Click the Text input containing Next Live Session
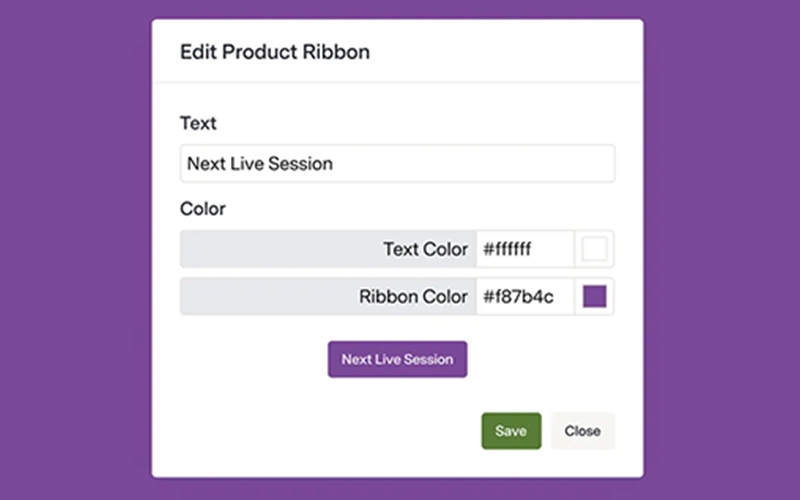 [x=397, y=164]
